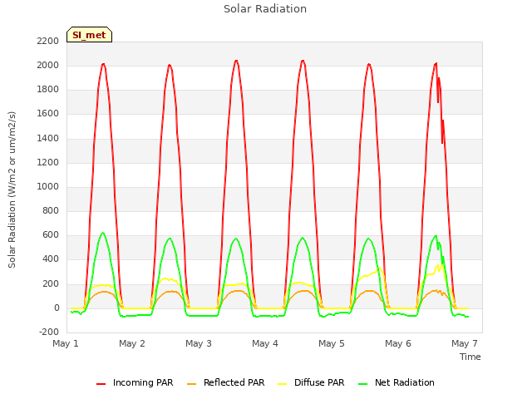Click the May 3 x-axis tick label
Viewport: 532px width, 399px height.
[x=199, y=343]
